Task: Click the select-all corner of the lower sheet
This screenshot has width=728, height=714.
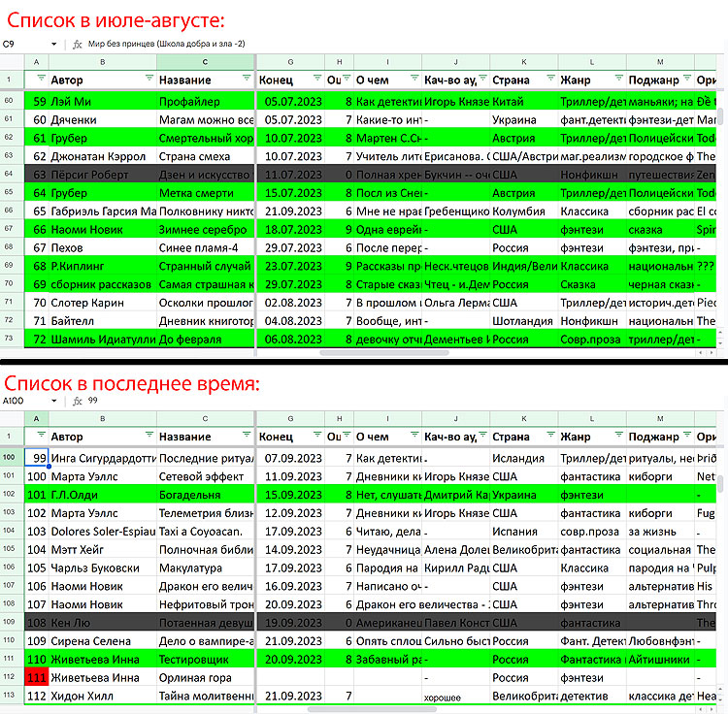Action: tap(10, 418)
